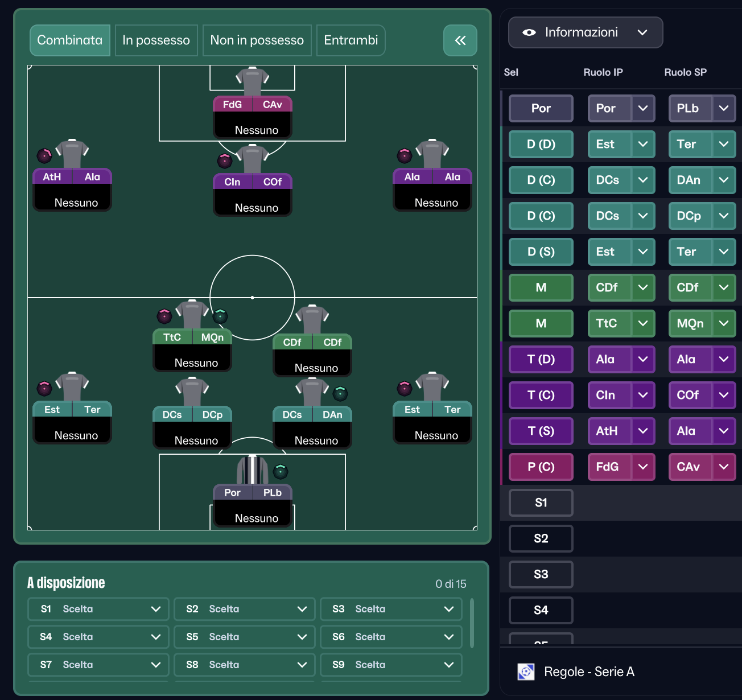Image resolution: width=742 pixels, height=700 pixels.
Task: Click the pink icon beside the Ala Ala shirt
Action: [405, 155]
